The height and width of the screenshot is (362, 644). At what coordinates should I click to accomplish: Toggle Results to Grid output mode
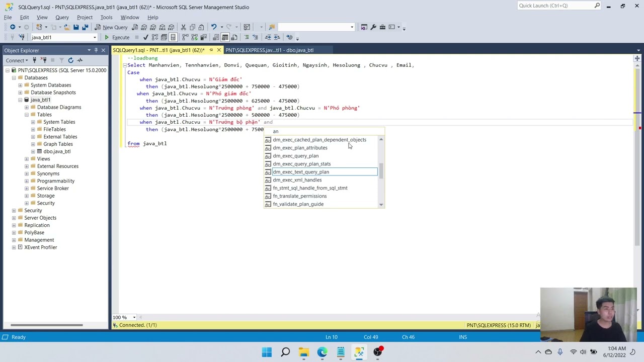pos(225,37)
